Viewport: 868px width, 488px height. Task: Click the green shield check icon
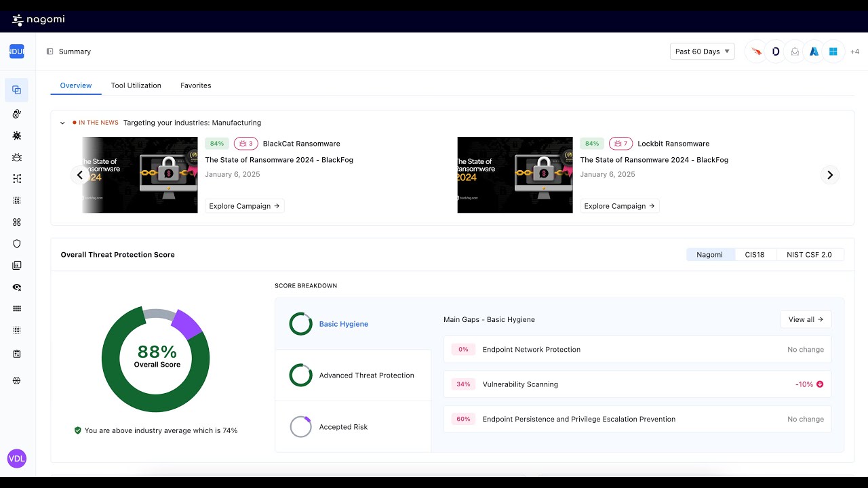tap(78, 430)
